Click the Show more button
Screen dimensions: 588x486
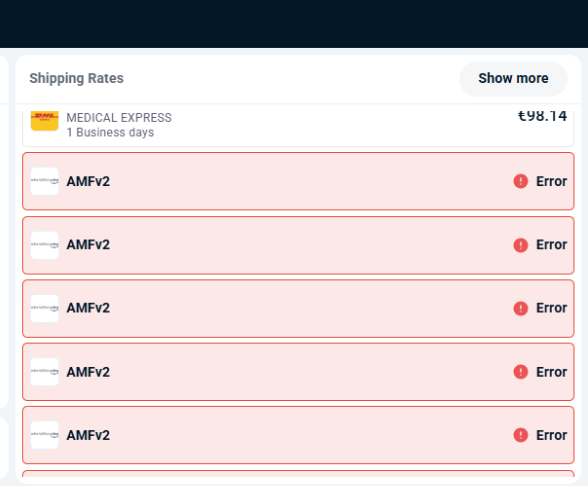coord(513,79)
